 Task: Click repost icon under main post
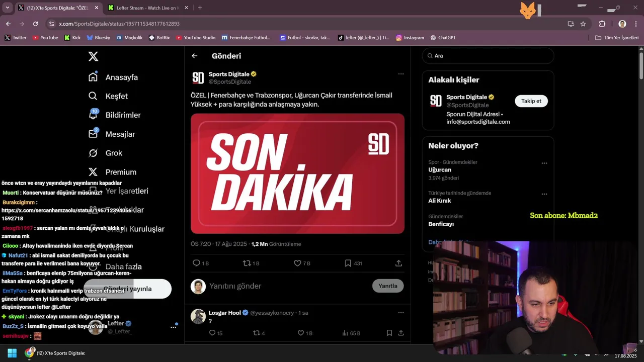(247, 263)
